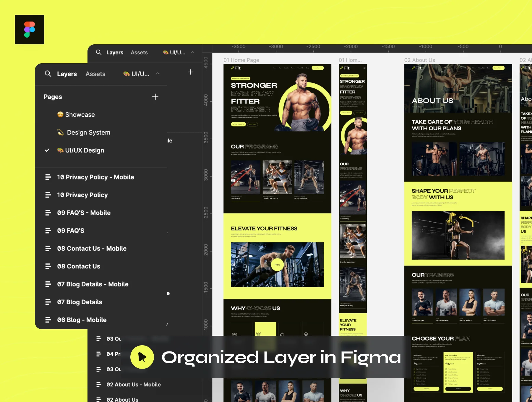The width and height of the screenshot is (532, 402).
Task: Click the 01 Home Page frame label
Action: click(241, 60)
